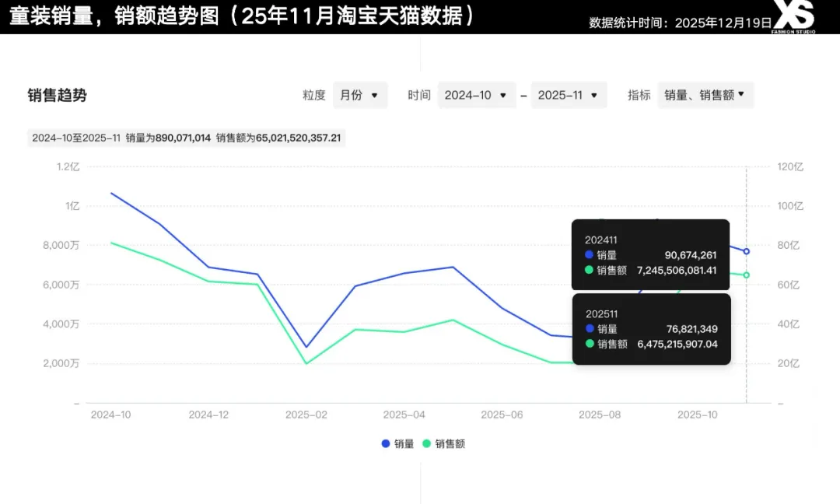Click the 120亿 right axis label
This screenshot has width=840, height=504.
coord(789,166)
